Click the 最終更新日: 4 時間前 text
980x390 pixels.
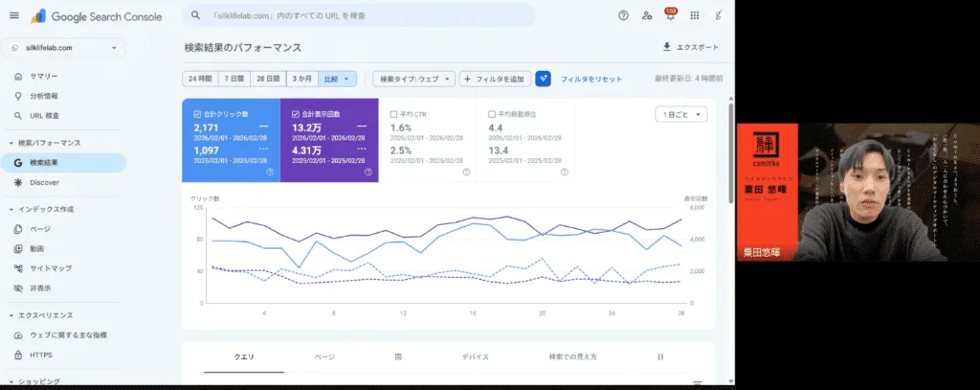click(x=689, y=79)
